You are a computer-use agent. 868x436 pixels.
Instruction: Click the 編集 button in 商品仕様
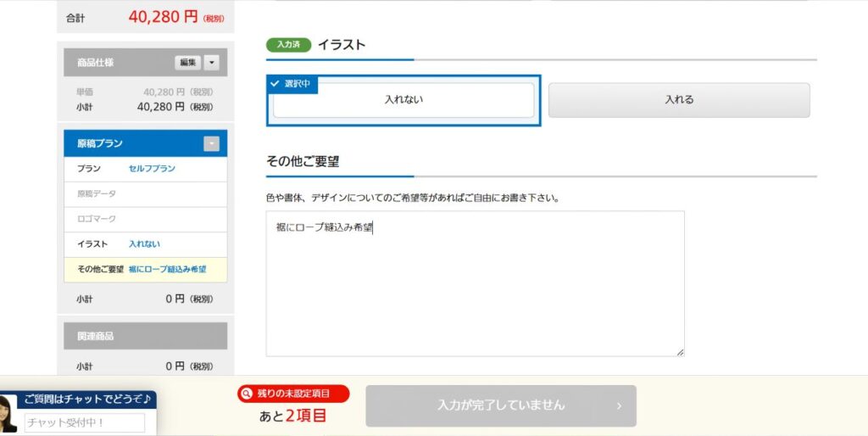point(188,63)
